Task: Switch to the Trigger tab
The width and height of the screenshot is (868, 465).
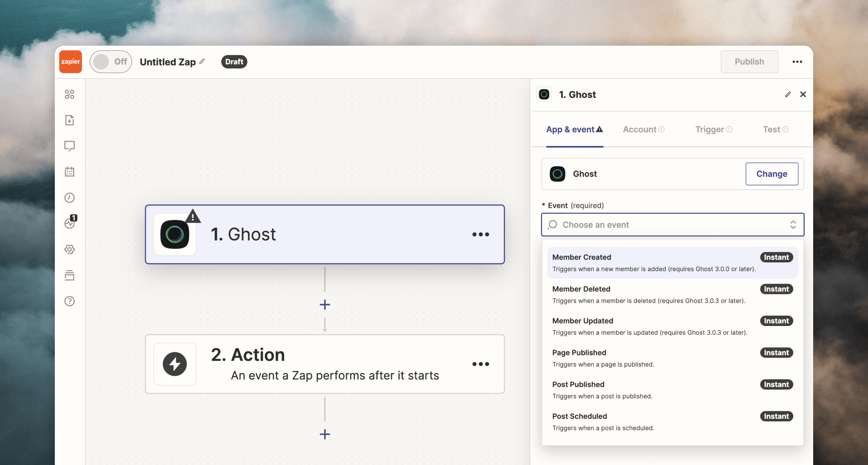Action: (714, 129)
